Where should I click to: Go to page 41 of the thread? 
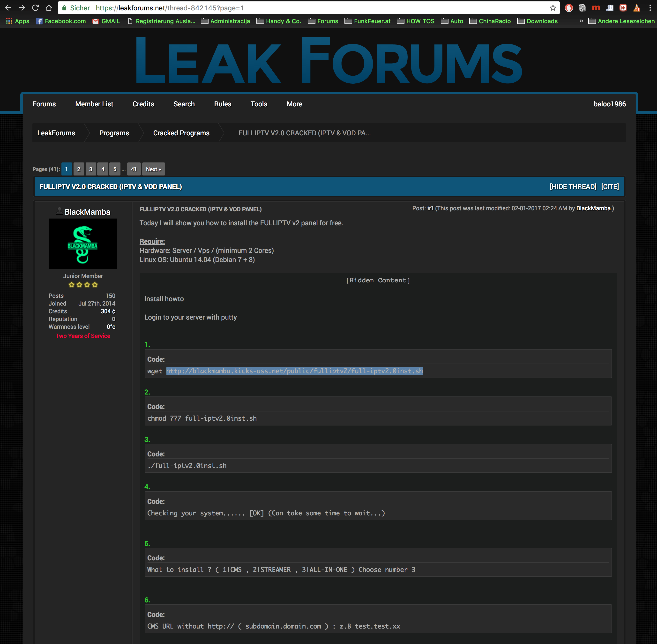pyautogui.click(x=134, y=169)
